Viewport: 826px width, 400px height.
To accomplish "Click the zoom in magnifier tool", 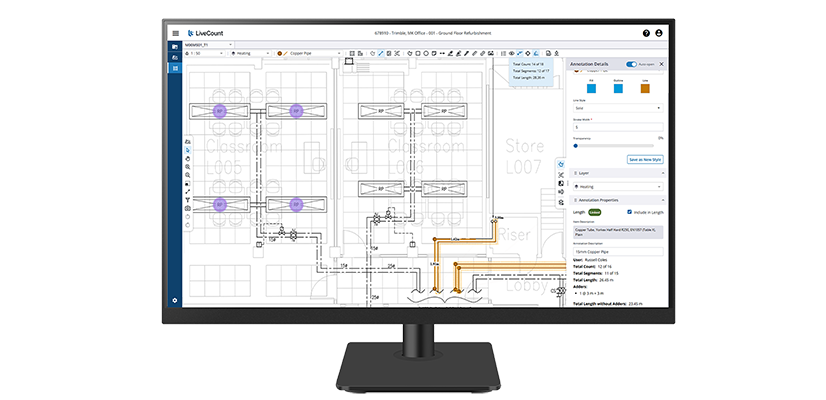I will click(188, 167).
